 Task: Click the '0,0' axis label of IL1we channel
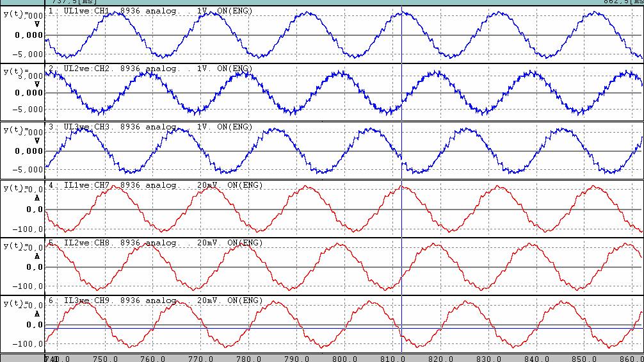[x=35, y=210]
